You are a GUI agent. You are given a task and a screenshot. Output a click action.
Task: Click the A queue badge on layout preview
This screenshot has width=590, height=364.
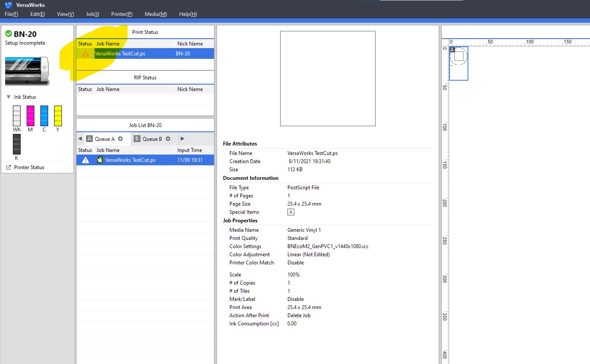(452, 50)
